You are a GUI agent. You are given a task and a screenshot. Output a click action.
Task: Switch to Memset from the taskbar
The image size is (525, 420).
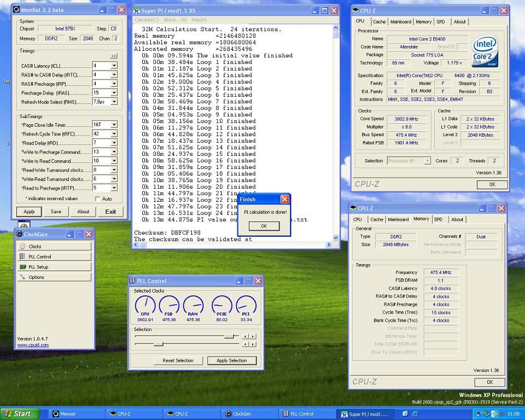click(x=77, y=414)
